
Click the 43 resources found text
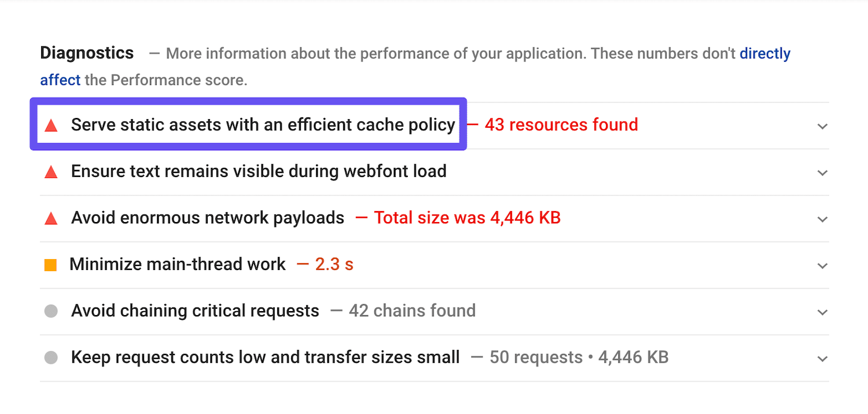click(560, 125)
